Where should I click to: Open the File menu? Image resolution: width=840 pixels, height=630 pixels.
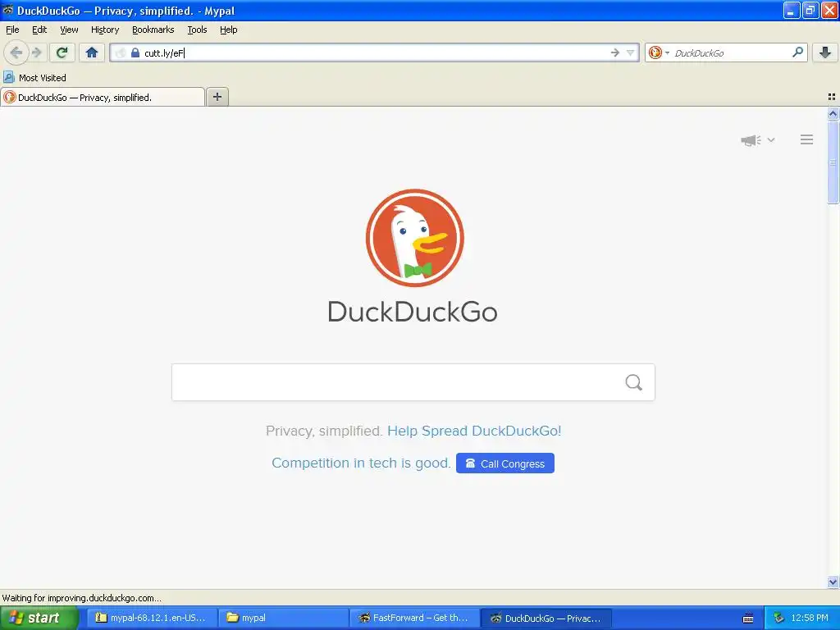[x=12, y=30]
